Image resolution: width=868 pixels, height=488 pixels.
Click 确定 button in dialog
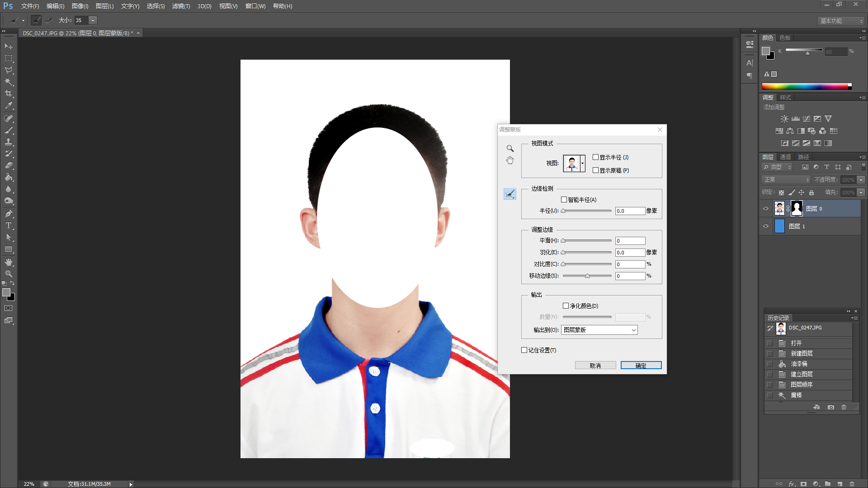click(x=641, y=366)
